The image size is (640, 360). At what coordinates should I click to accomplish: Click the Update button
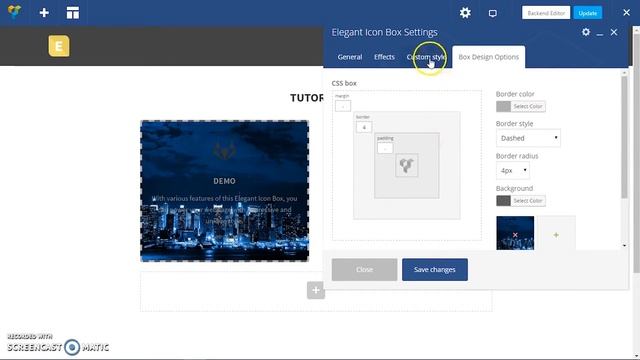click(x=587, y=13)
